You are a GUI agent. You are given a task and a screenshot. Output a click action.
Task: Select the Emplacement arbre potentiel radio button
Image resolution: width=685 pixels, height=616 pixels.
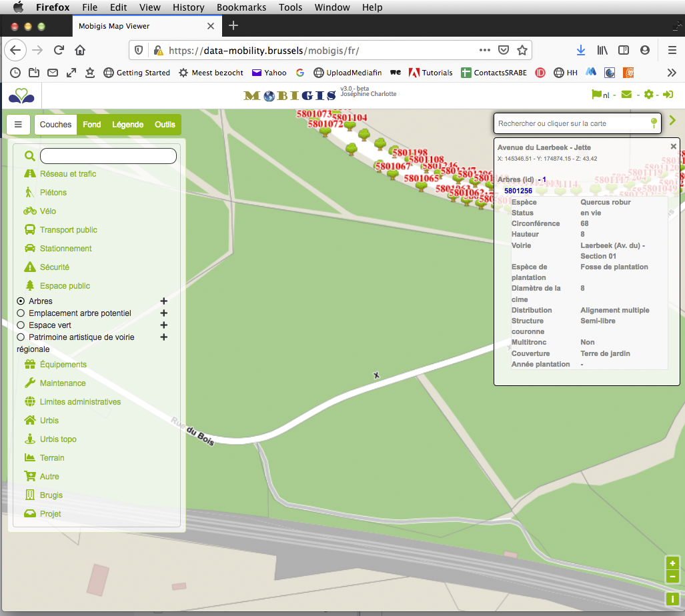(x=21, y=313)
